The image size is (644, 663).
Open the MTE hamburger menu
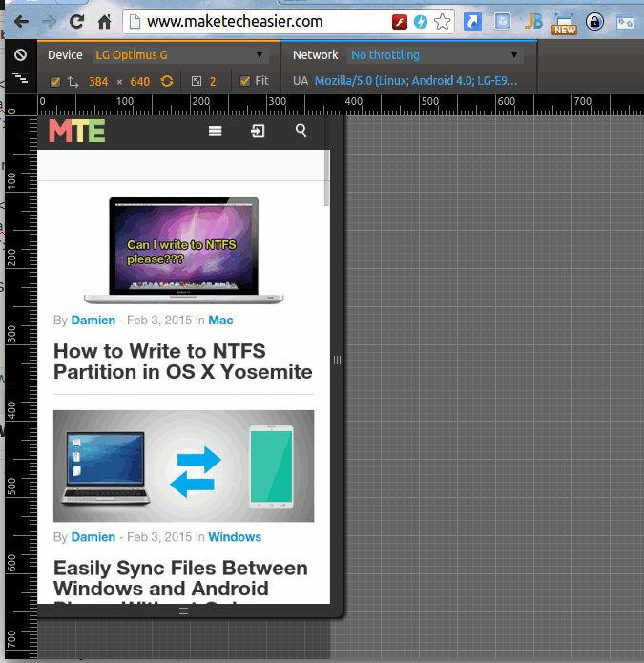click(x=216, y=132)
